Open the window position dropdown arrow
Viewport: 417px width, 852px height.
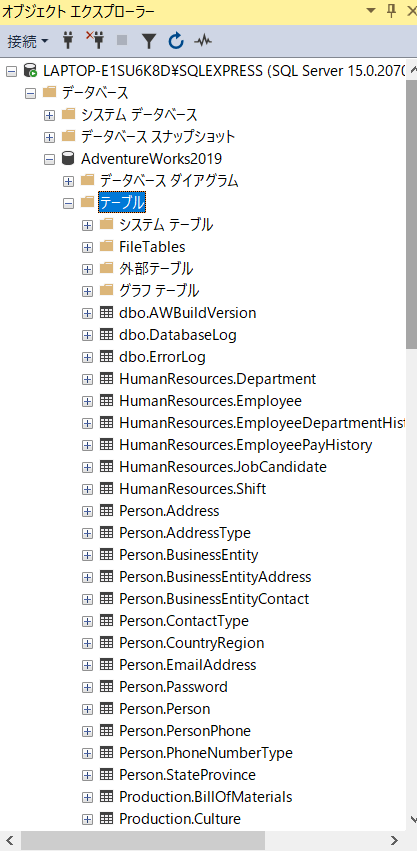click(371, 11)
